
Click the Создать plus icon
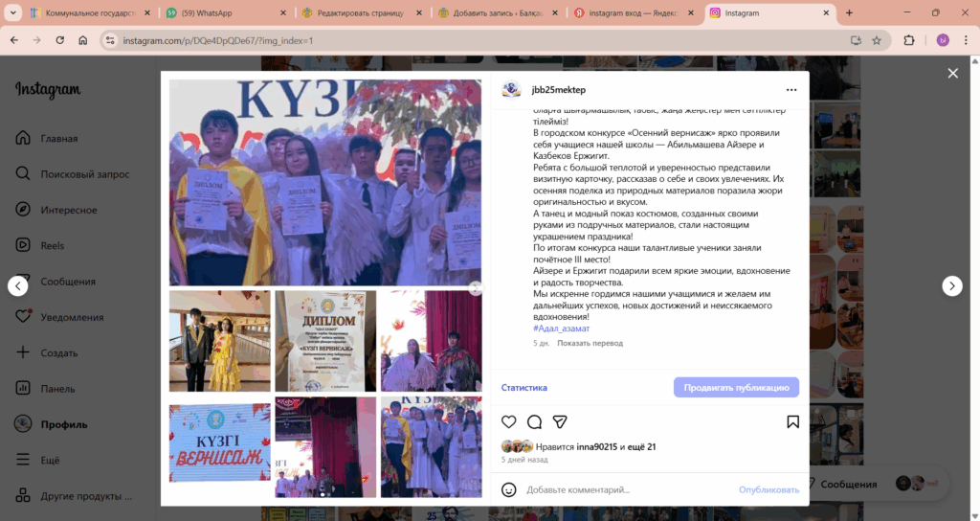coord(23,352)
